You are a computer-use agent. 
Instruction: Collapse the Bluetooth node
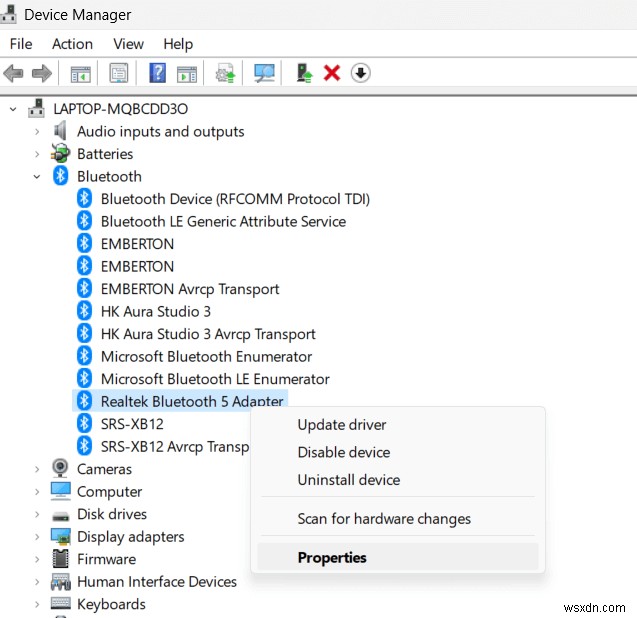(37, 177)
